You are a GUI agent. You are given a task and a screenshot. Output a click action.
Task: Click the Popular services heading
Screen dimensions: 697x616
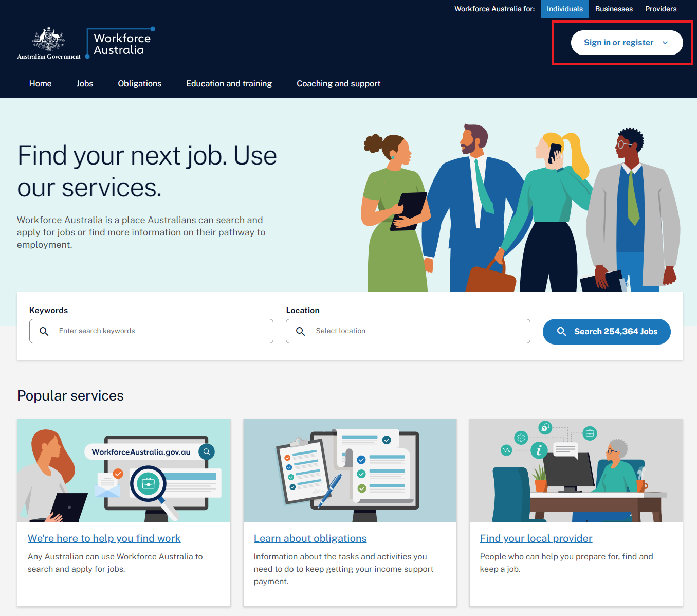pyautogui.click(x=70, y=395)
